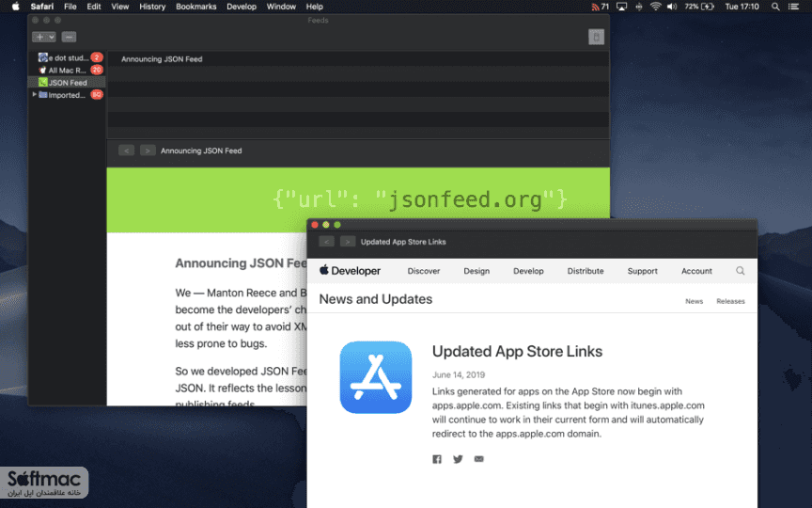Click the green JSON Feed icon
The height and width of the screenshot is (508, 812).
pyautogui.click(x=43, y=83)
